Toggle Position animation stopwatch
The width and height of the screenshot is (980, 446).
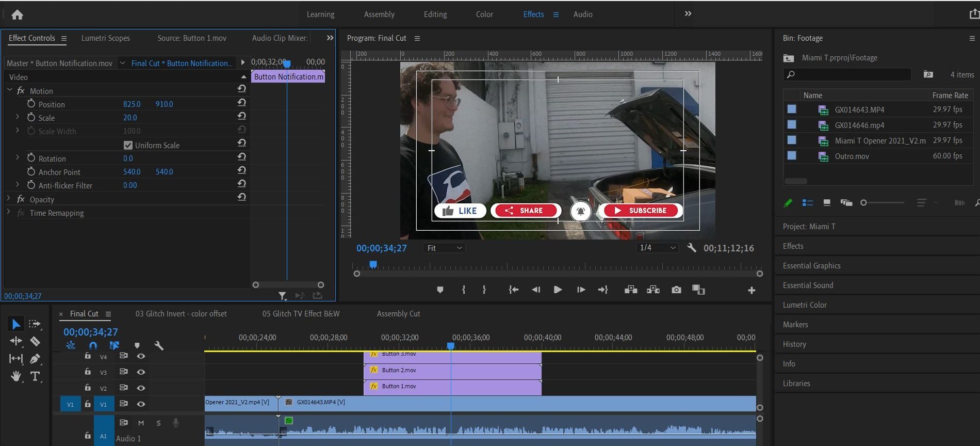coord(31,104)
